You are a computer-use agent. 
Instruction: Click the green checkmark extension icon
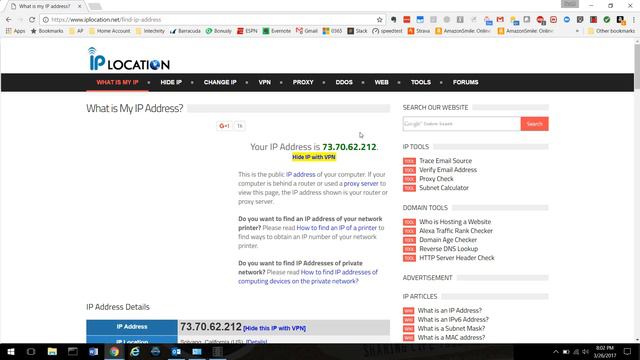tap(607, 20)
